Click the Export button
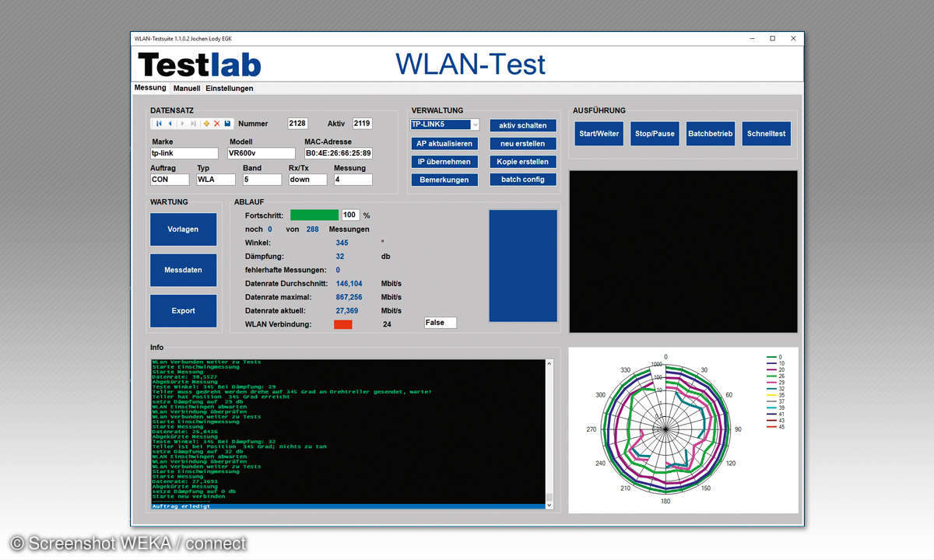The width and height of the screenshot is (934, 560). (x=183, y=310)
